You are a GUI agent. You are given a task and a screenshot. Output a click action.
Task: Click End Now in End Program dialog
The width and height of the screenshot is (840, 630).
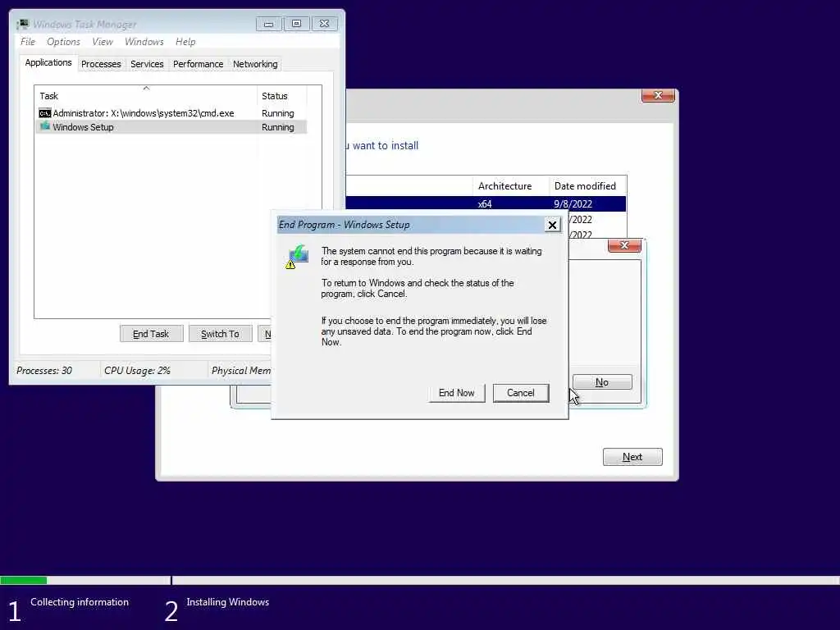coord(456,393)
